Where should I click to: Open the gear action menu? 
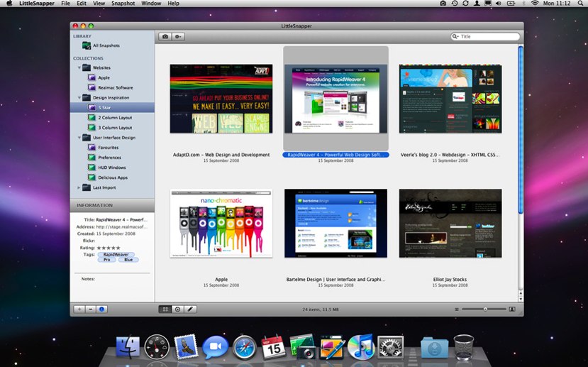178,36
